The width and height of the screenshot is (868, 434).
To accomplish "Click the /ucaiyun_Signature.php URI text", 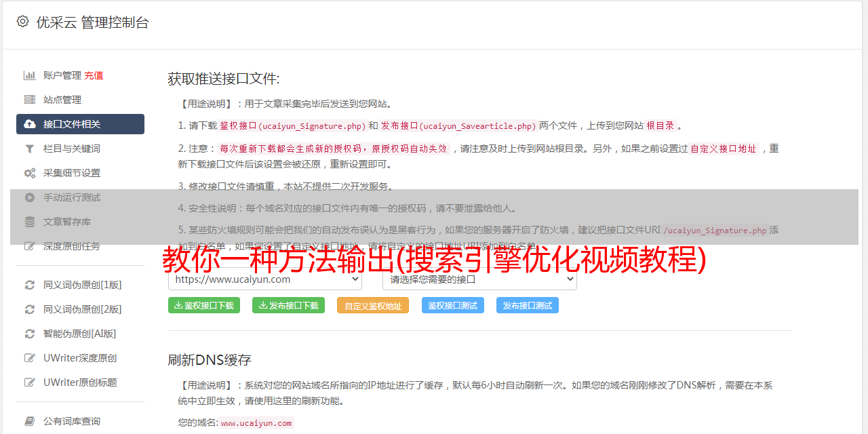I will [715, 230].
